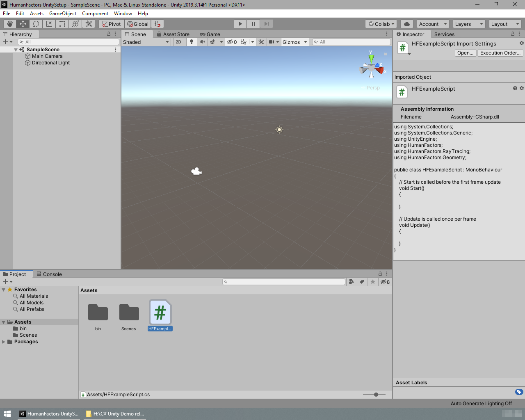The width and height of the screenshot is (525, 420).
Task: Select Main Camera in Hierarchy
Action: [x=47, y=56]
